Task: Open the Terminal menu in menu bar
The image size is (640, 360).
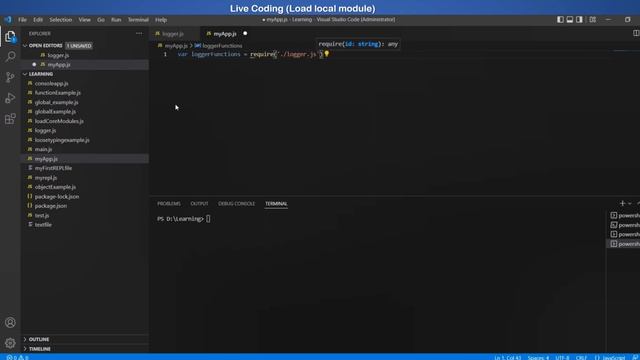Action: click(x=138, y=20)
